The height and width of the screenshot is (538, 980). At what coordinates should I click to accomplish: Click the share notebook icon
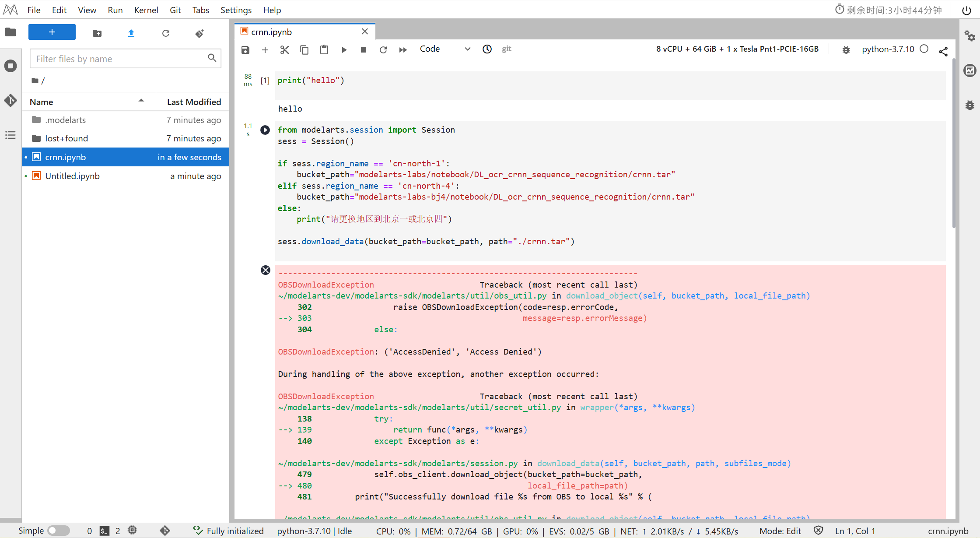coord(943,51)
